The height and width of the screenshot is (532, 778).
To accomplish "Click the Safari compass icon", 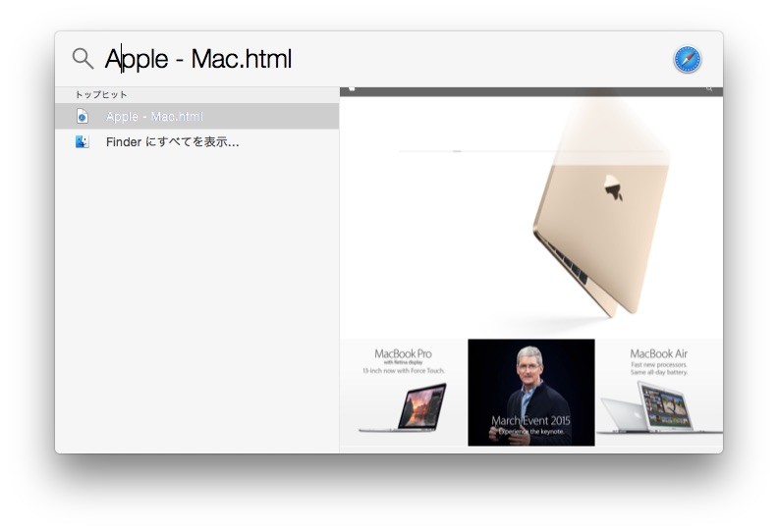I will click(x=688, y=60).
